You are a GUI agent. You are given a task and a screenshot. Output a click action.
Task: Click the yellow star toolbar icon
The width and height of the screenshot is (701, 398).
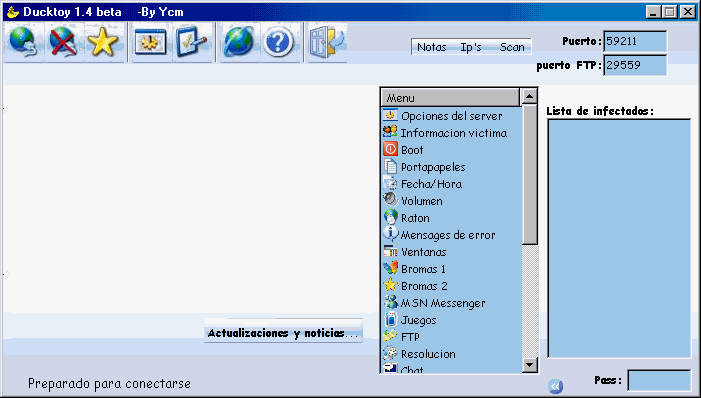tap(102, 42)
